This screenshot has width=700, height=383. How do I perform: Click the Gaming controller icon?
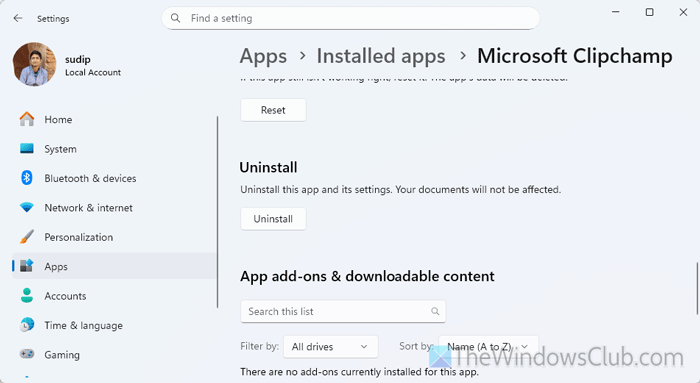click(27, 354)
